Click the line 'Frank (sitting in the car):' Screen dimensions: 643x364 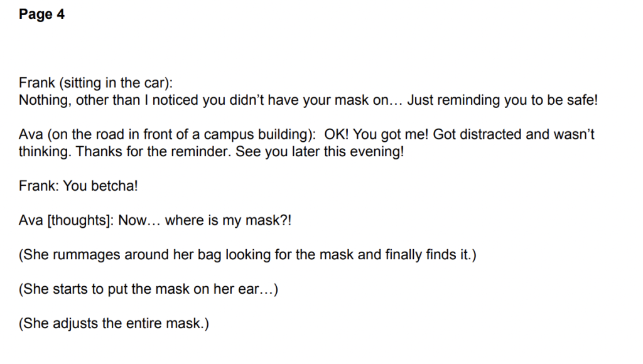point(95,83)
